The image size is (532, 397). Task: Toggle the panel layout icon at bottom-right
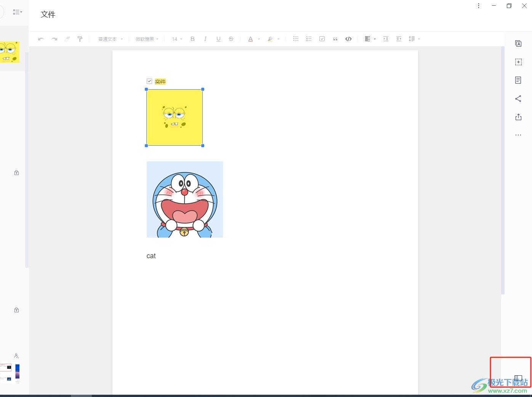tap(518, 378)
